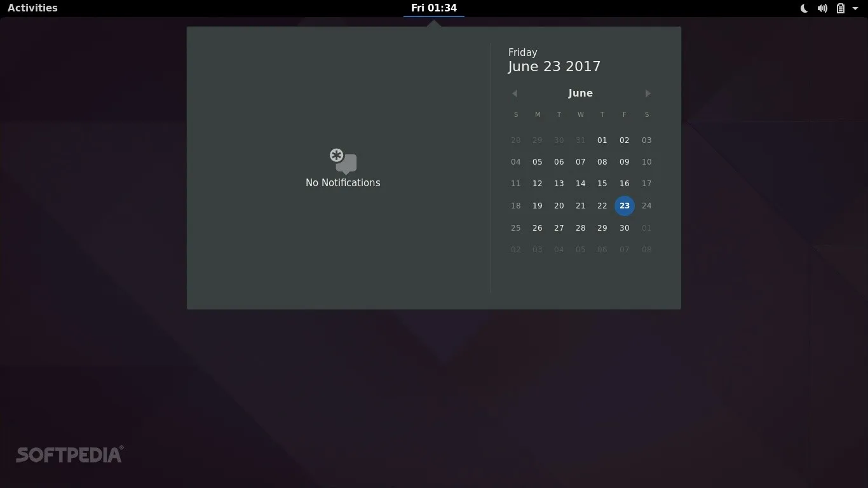Viewport: 868px width, 488px height.
Task: Select June 15 in the calendar grid
Action: click(602, 184)
